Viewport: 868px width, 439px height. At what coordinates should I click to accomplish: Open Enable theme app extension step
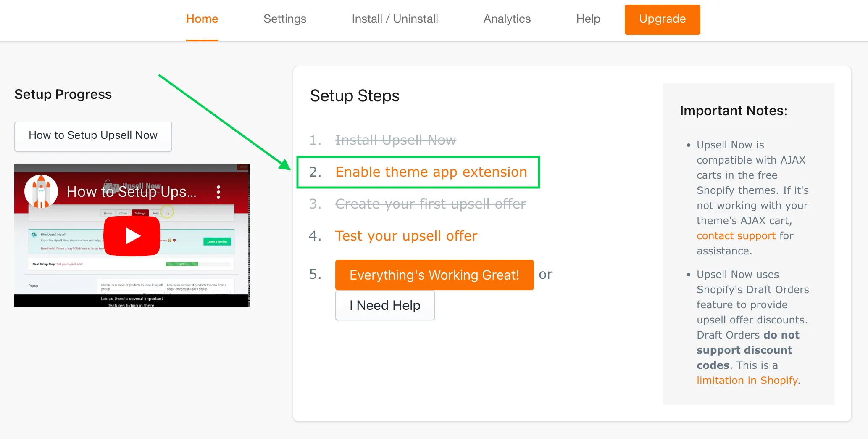click(431, 172)
